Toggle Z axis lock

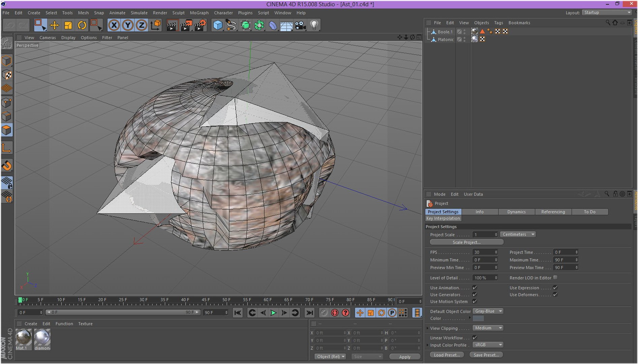(142, 25)
